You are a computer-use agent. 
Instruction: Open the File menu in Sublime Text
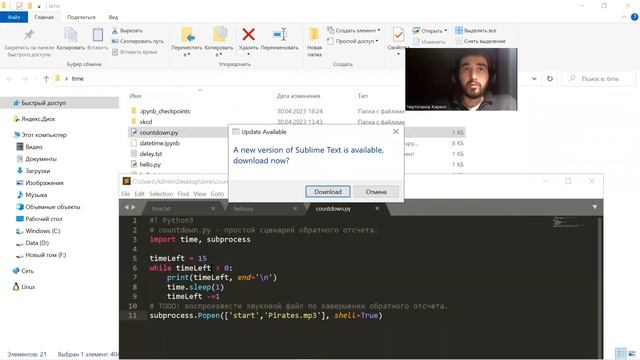[126, 194]
